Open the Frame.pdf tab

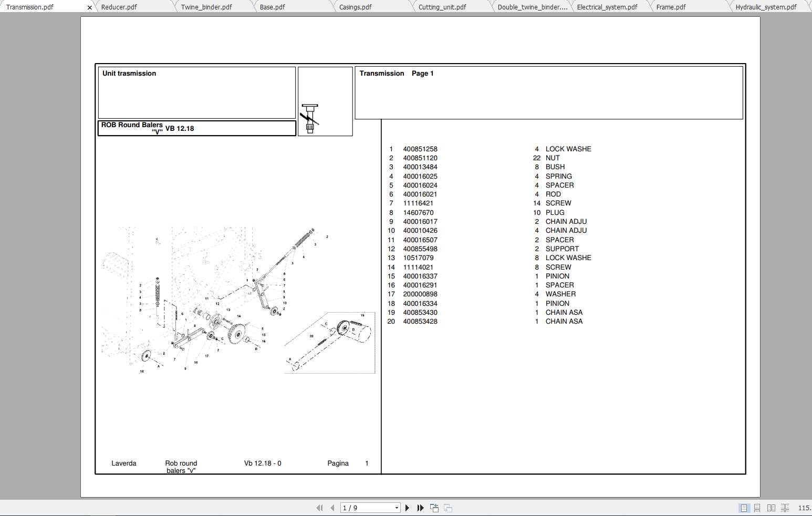671,7
